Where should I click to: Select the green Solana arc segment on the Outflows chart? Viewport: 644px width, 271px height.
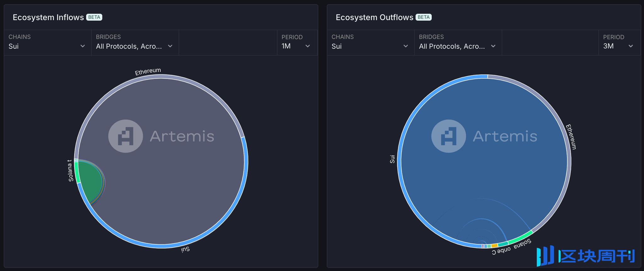click(521, 237)
